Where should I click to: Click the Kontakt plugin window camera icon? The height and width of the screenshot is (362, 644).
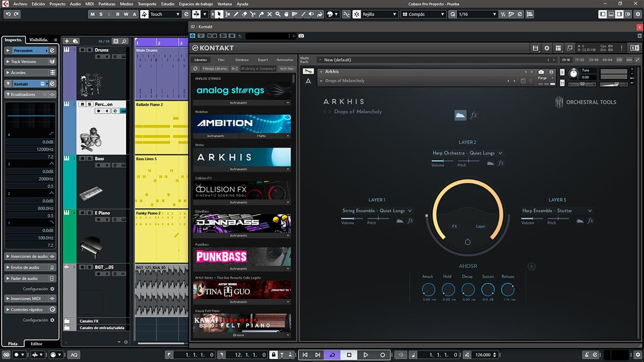(301, 36)
